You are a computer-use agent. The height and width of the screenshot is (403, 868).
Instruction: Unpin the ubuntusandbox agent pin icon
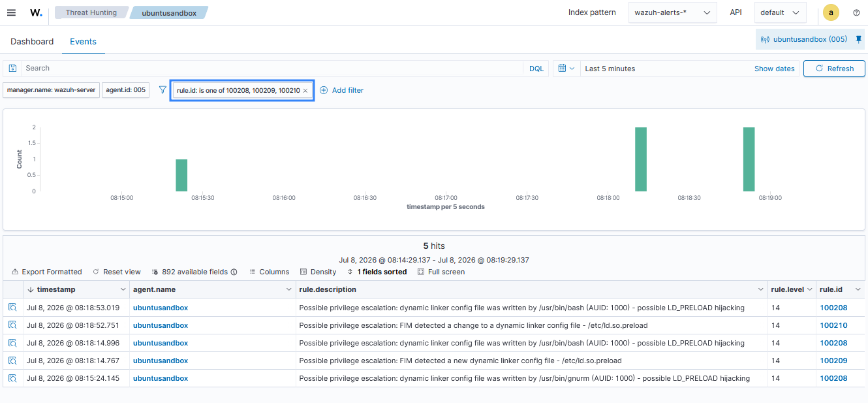click(858, 39)
